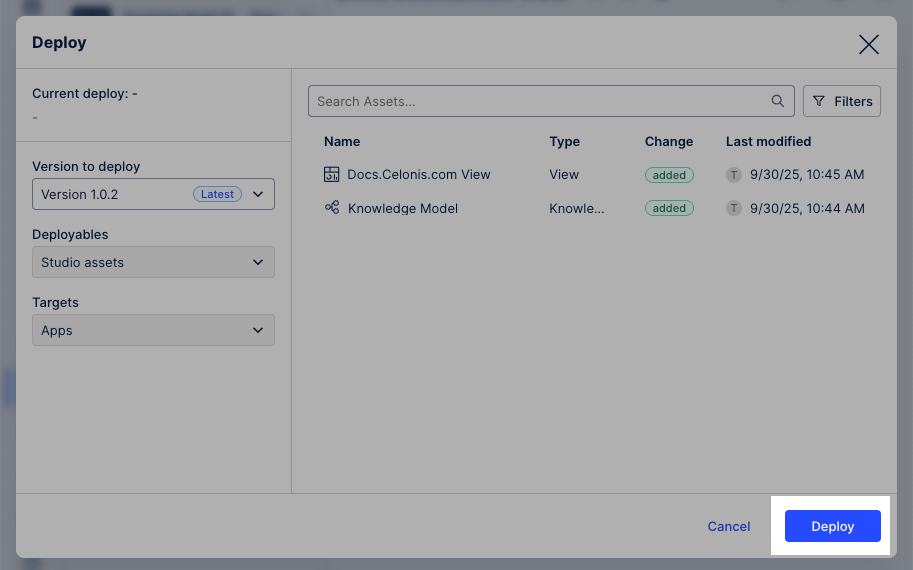Select the Docs.Celonis.com View asset name

(x=419, y=174)
